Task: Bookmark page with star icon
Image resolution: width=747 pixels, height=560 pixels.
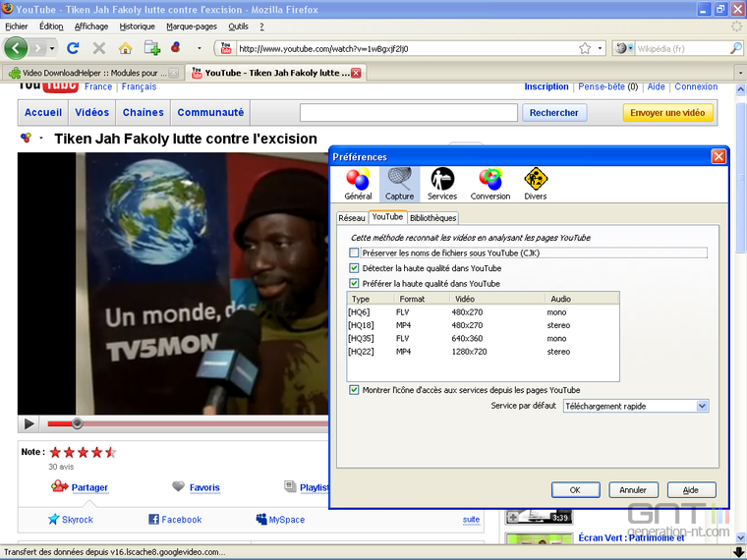Action: [585, 48]
